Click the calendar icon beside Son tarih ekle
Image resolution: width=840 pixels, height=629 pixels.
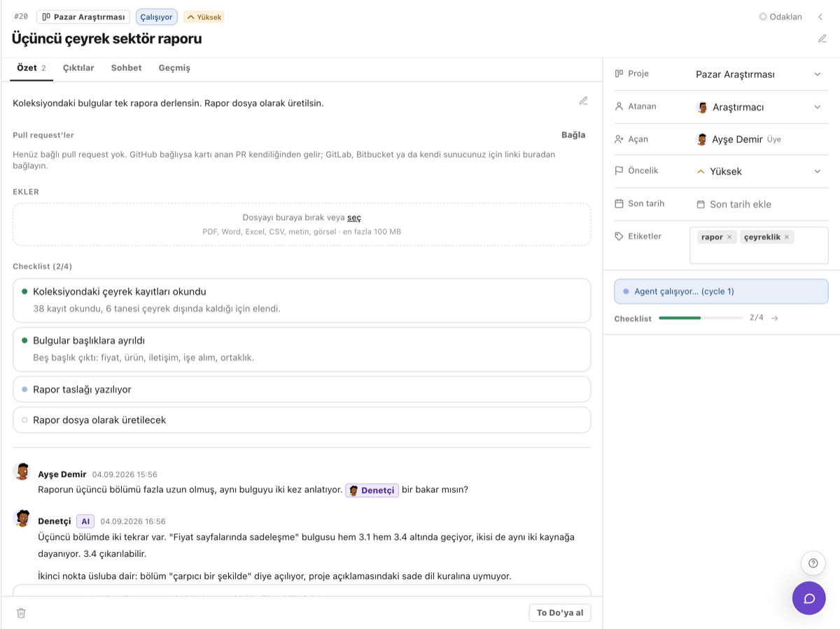point(701,205)
